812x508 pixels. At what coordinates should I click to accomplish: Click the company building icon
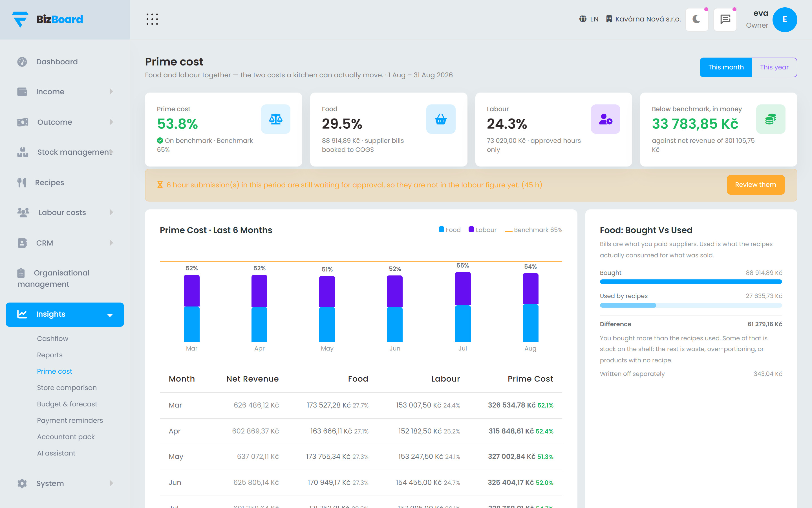pyautogui.click(x=609, y=19)
